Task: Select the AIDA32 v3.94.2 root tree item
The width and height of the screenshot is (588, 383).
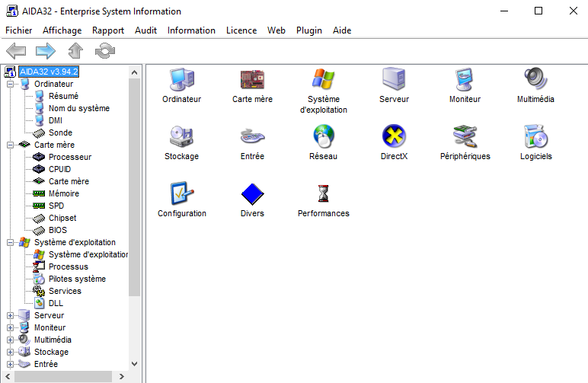Action: pyautogui.click(x=49, y=72)
